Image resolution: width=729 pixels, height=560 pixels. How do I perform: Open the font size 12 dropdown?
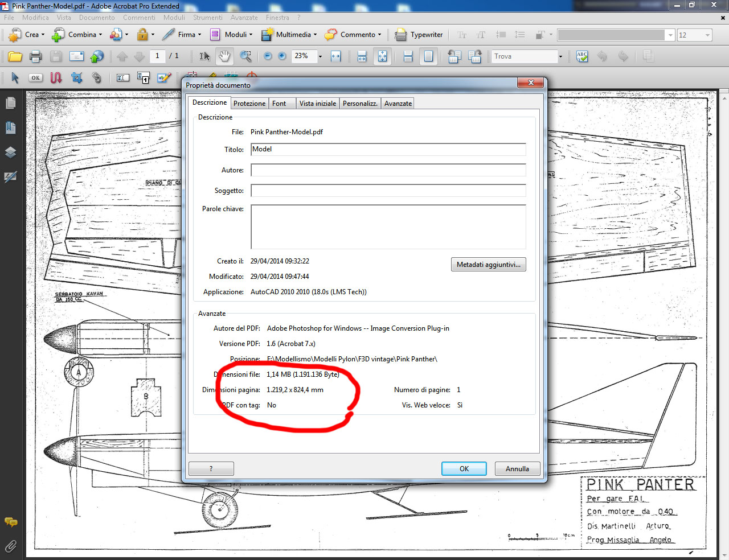[708, 35]
